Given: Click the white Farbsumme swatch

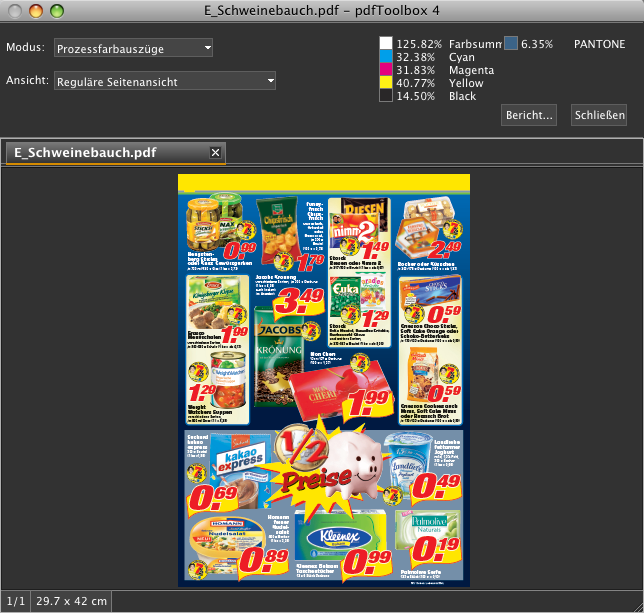Looking at the screenshot, I should [x=385, y=45].
